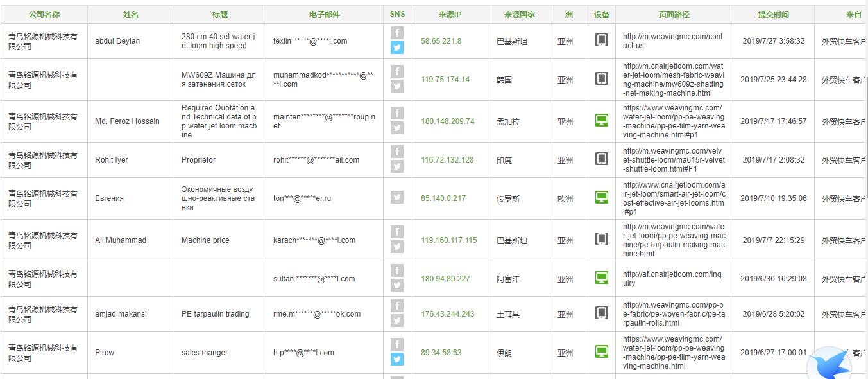Screen dimensions: 868x379
Task: Click the m.weavingmc.com/contact-us page path
Action: (672, 41)
